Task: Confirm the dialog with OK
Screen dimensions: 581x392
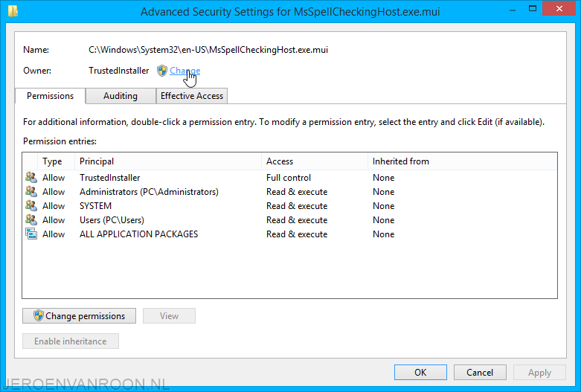Action: click(x=420, y=372)
